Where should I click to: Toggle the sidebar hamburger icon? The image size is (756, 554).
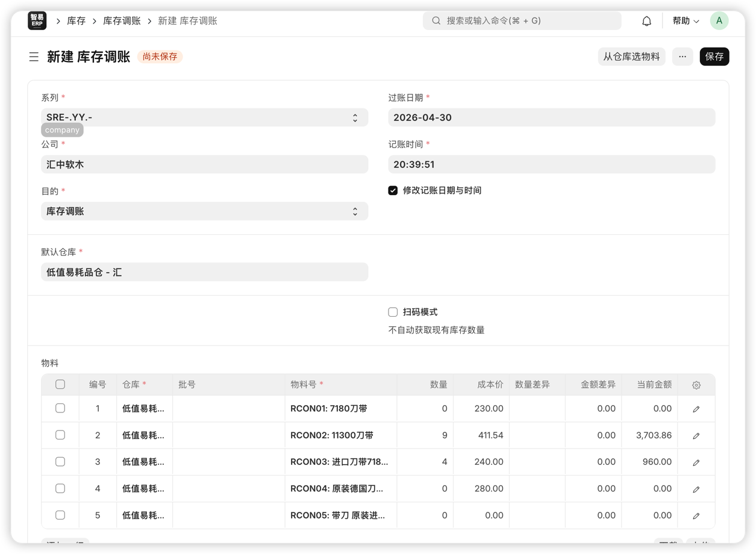click(x=34, y=57)
